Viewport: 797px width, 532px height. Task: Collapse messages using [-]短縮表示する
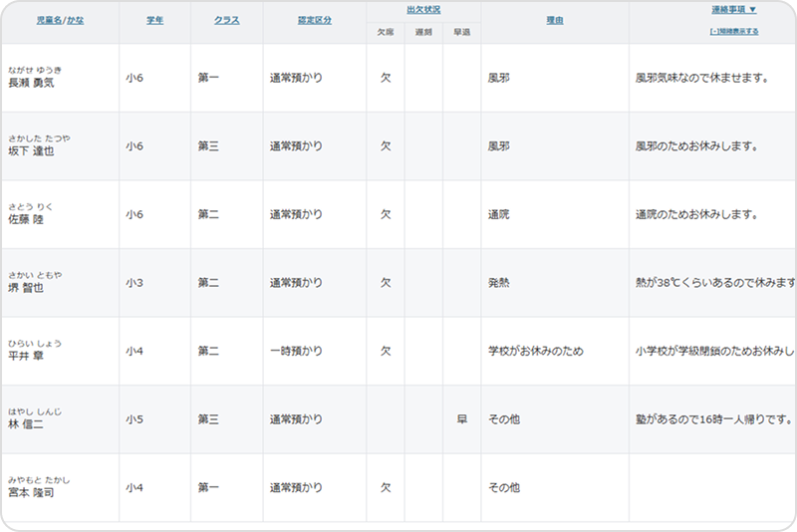tap(733, 31)
